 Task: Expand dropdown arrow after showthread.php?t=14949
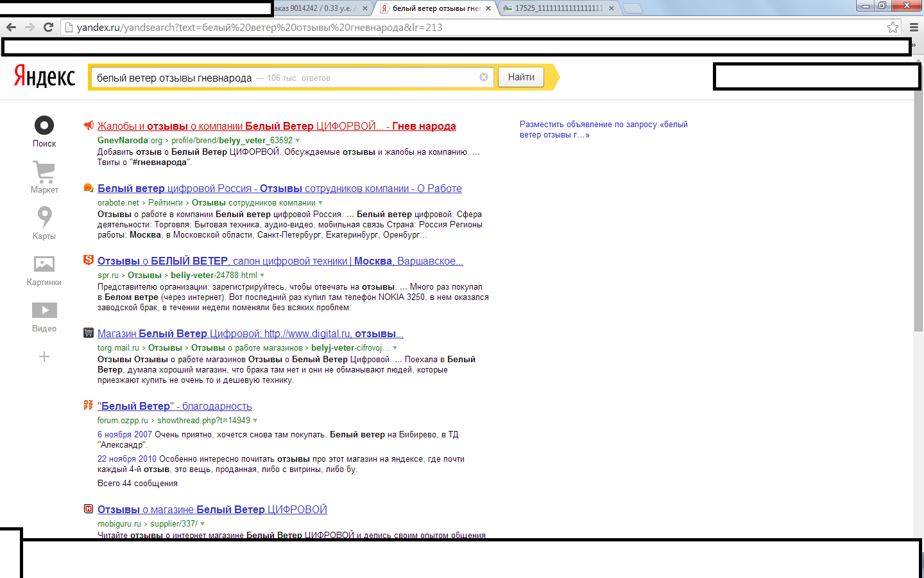255,421
